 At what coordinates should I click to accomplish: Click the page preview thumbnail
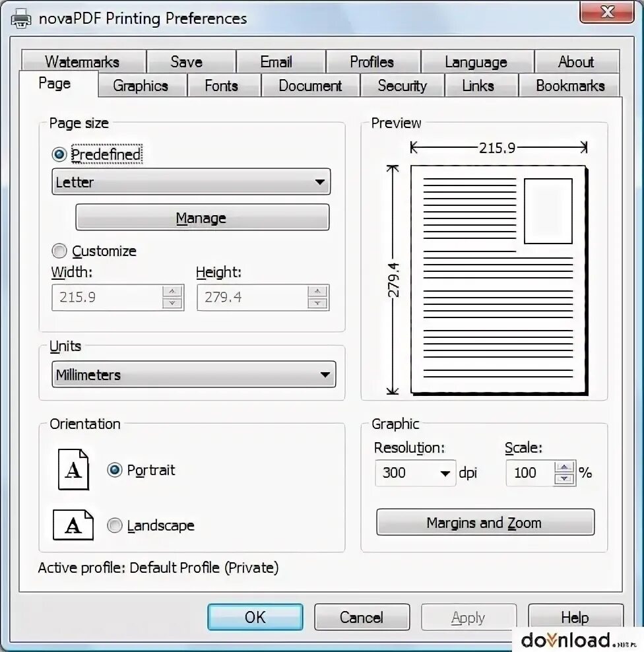click(499, 280)
